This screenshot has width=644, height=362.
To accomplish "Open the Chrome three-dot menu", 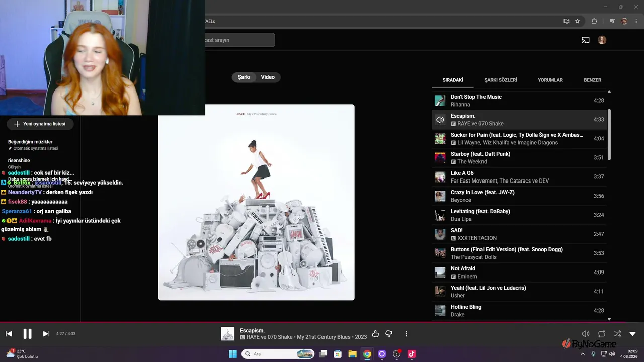I will (636, 21).
